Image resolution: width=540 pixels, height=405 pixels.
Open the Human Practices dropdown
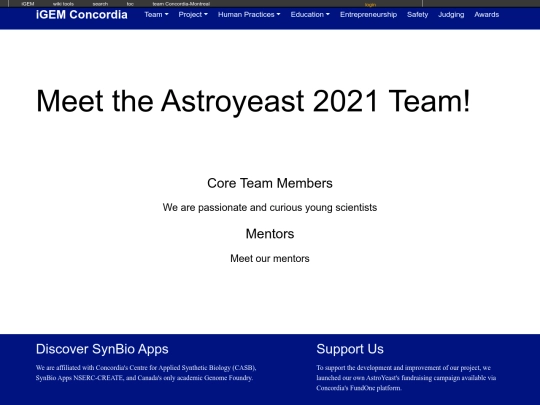click(x=249, y=15)
